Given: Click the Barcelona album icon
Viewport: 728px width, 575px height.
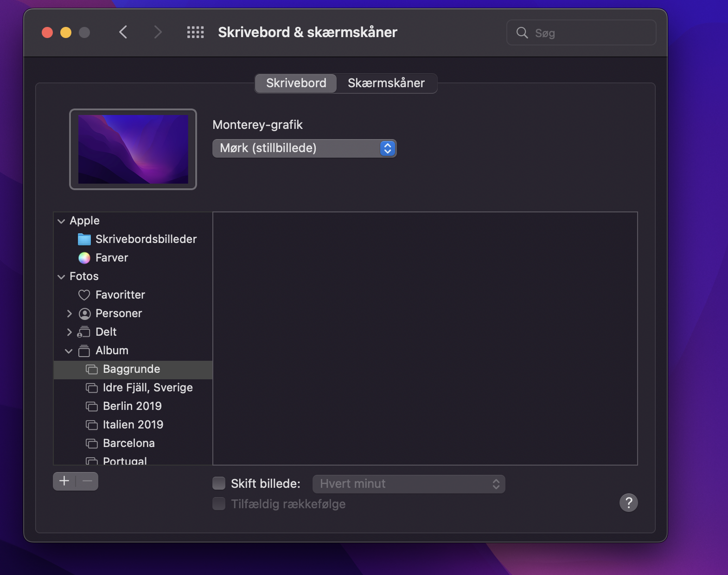Looking at the screenshot, I should click(x=92, y=443).
